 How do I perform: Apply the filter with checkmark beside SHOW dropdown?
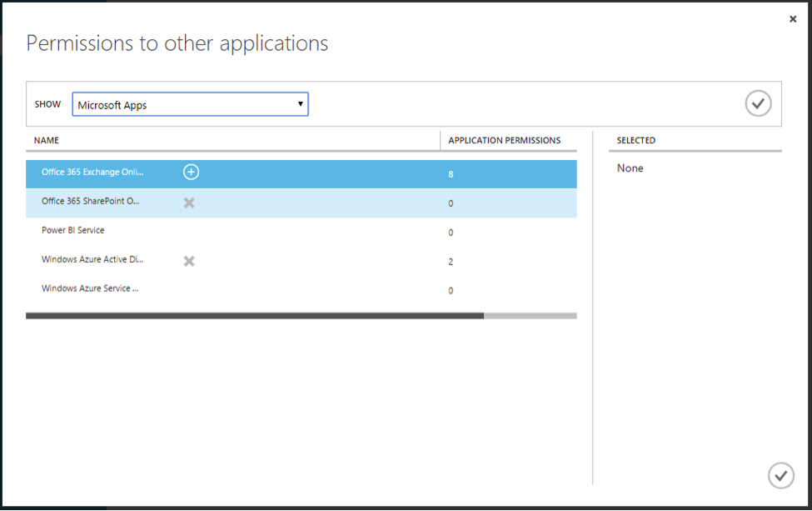tap(757, 103)
